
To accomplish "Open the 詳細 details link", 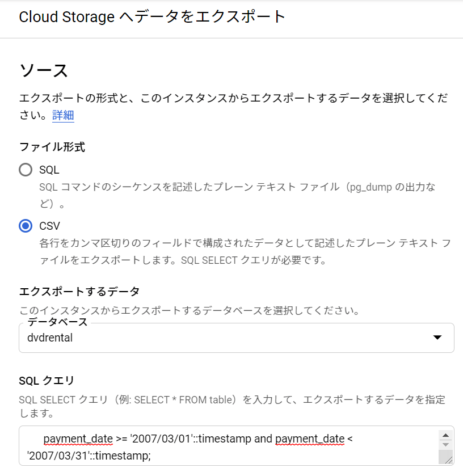I will coord(63,115).
